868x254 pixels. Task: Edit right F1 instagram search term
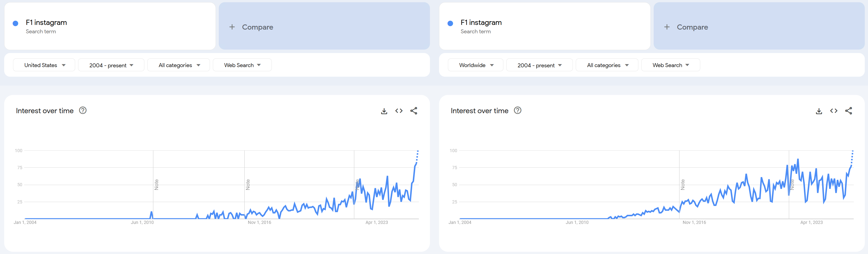[545, 26]
